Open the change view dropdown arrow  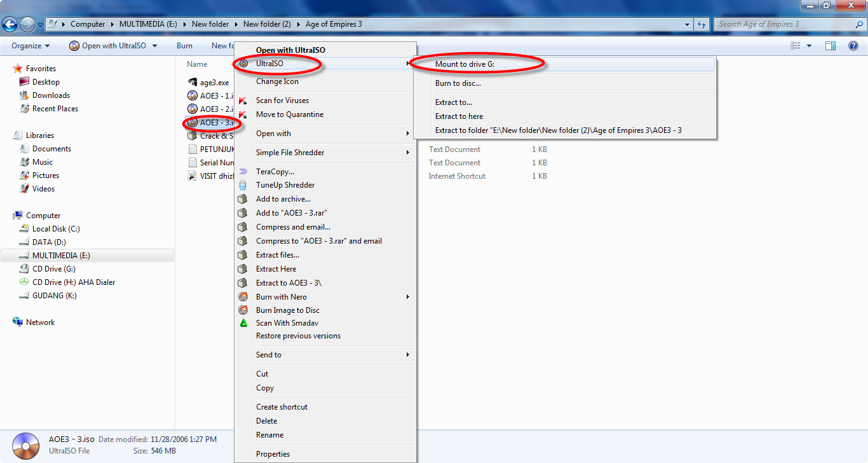(x=809, y=46)
